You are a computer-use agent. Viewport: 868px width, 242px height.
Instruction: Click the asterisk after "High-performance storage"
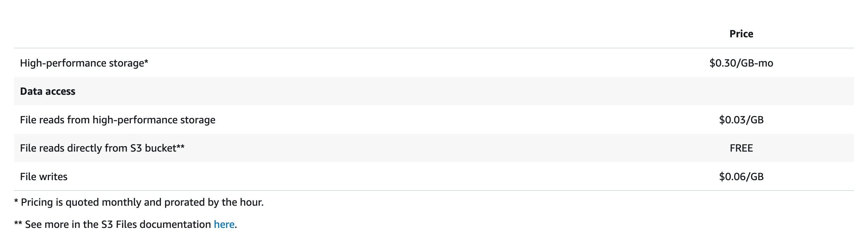click(146, 62)
